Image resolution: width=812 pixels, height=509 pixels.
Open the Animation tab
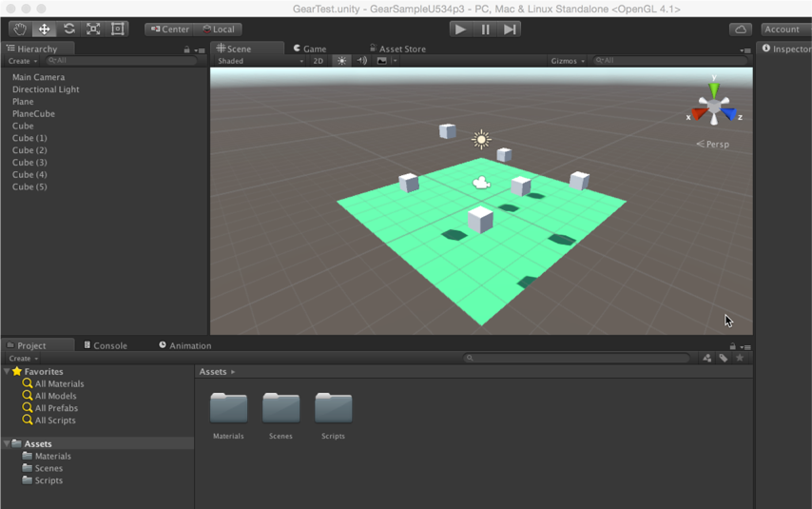click(x=184, y=345)
